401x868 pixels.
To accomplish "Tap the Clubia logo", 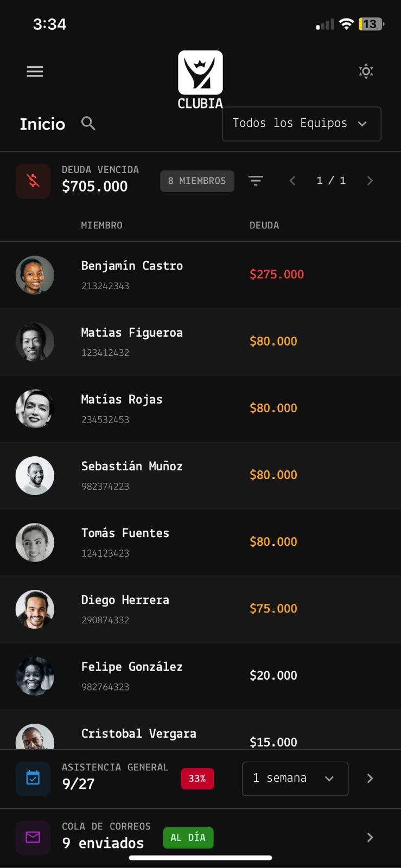I will 200,80.
